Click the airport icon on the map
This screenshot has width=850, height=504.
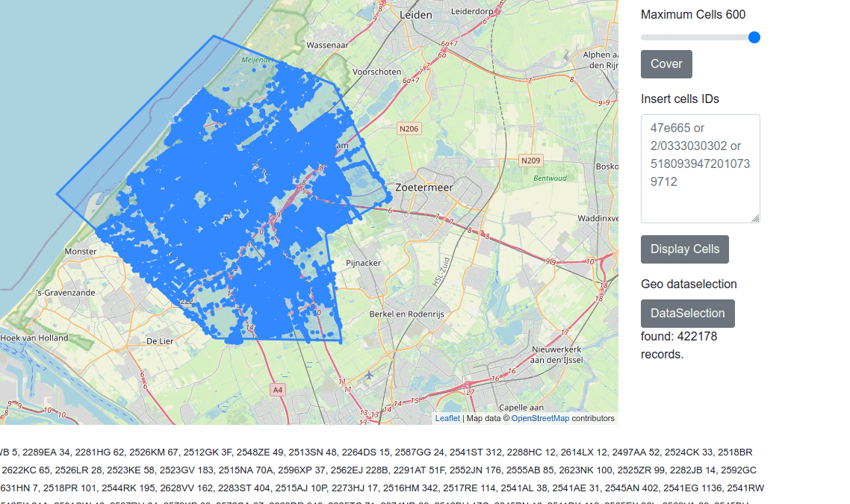click(370, 375)
